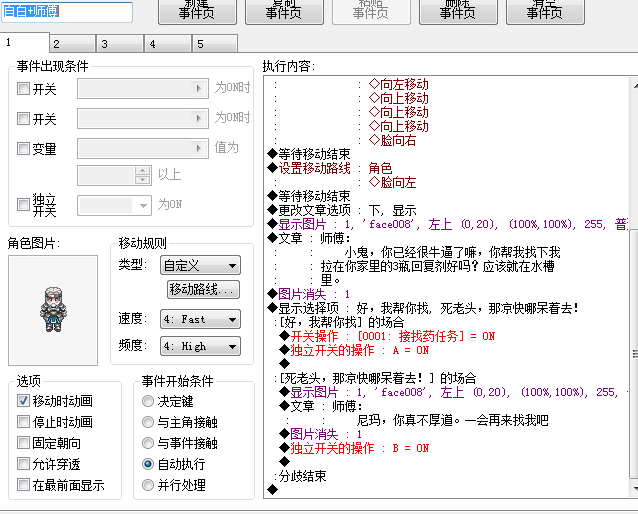Select the 显示选择项 command line
This screenshot has width=638, height=514.
(x=423, y=308)
